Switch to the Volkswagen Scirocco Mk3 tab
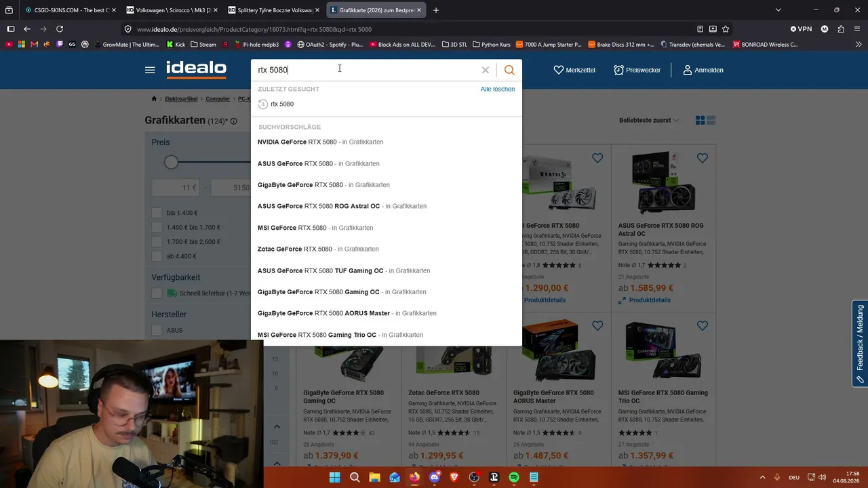Viewport: 868px width, 488px height. point(172,10)
